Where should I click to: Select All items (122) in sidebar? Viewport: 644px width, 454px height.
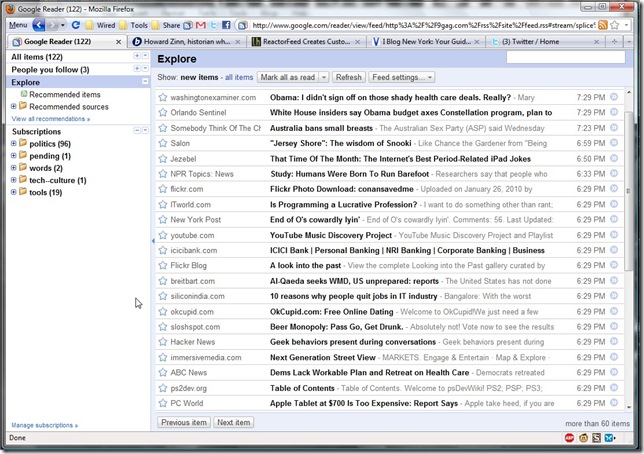[x=37, y=57]
